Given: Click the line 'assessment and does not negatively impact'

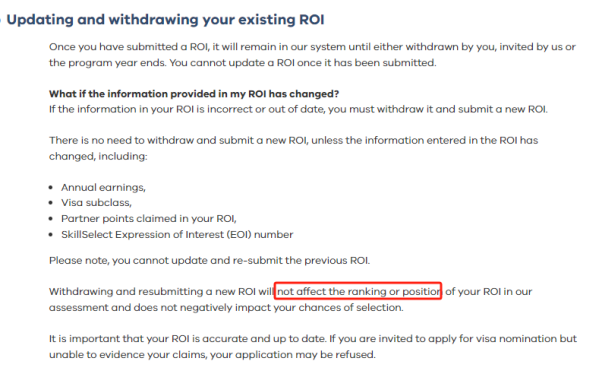Looking at the screenshot, I should point(226,308).
